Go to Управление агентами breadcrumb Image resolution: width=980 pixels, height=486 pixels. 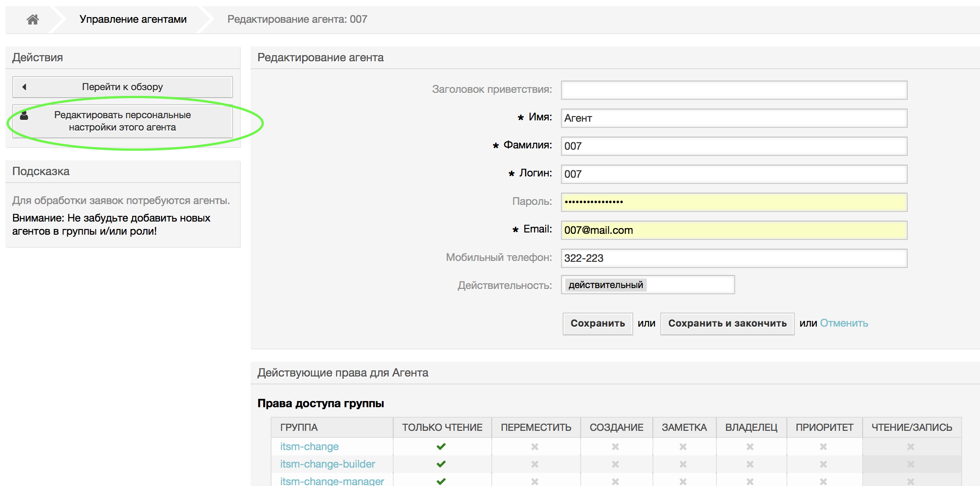(133, 19)
